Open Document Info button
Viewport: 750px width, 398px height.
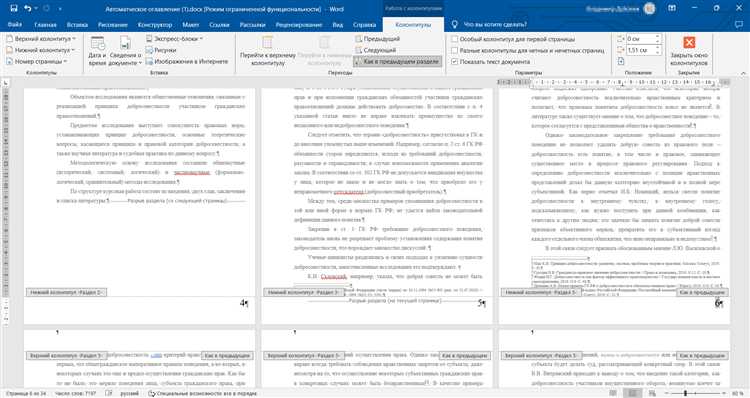[125, 51]
